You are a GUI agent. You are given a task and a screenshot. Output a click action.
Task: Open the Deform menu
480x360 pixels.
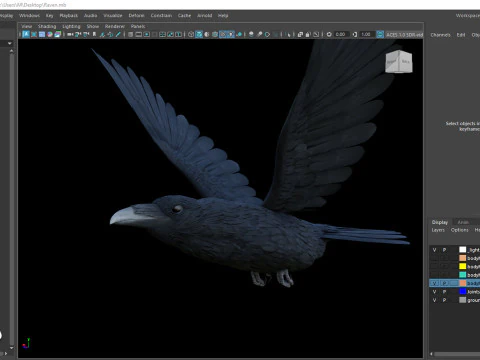tap(136, 15)
